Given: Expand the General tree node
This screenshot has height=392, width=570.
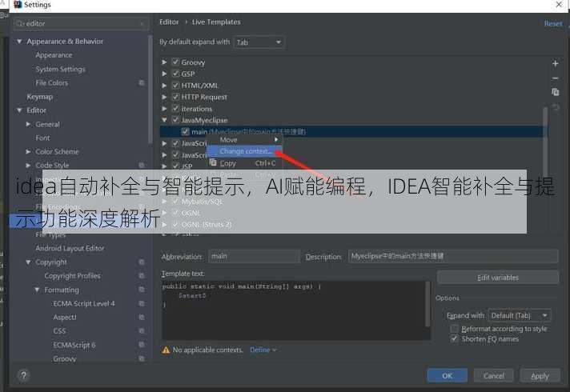Looking at the screenshot, I should (x=28, y=124).
